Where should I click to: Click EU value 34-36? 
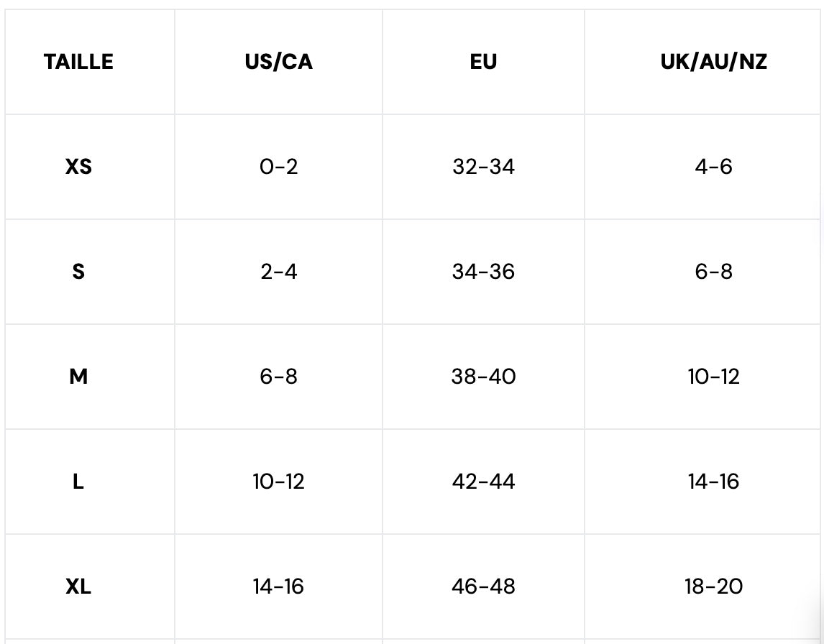click(x=483, y=272)
